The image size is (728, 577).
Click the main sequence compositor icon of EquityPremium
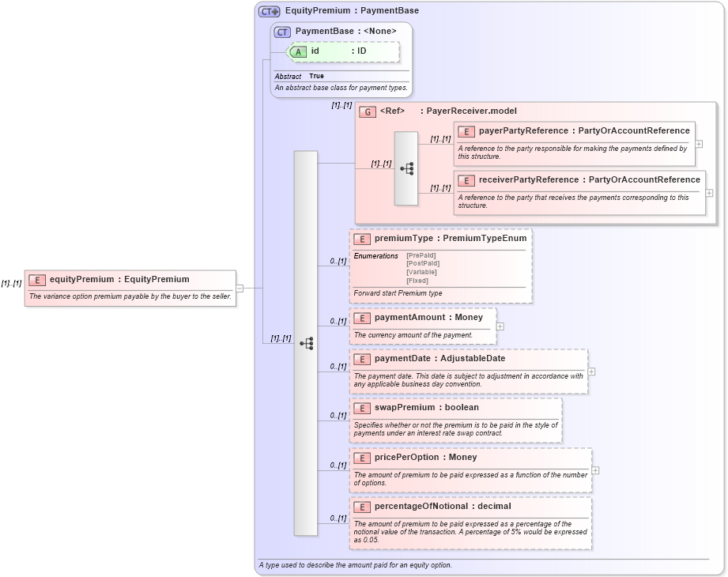[307, 344]
